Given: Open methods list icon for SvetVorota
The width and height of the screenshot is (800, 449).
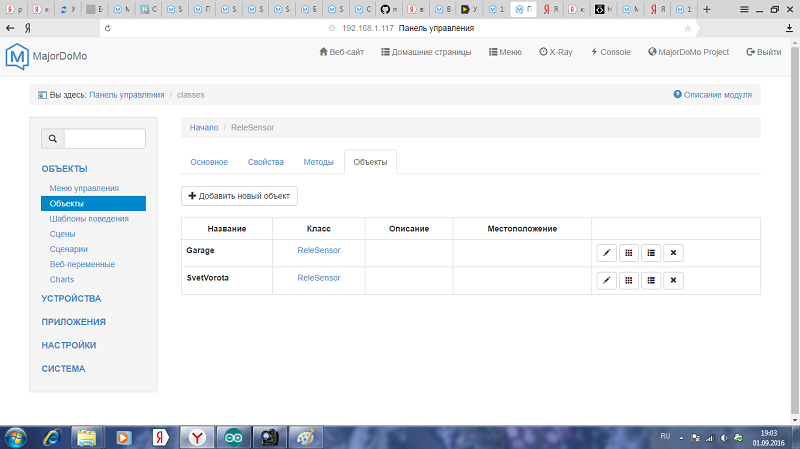Looking at the screenshot, I should (651, 280).
